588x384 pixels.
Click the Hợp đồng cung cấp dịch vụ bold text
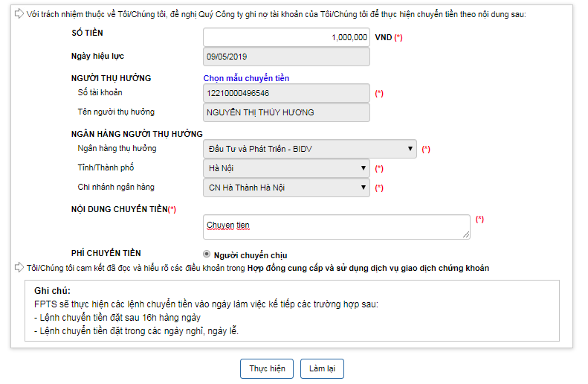(368, 268)
